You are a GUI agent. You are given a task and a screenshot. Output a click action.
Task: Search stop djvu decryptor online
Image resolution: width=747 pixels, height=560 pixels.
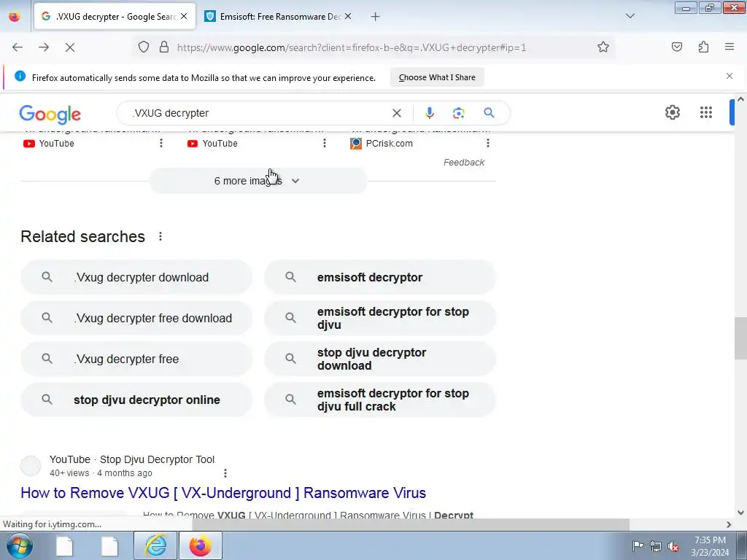(x=136, y=400)
